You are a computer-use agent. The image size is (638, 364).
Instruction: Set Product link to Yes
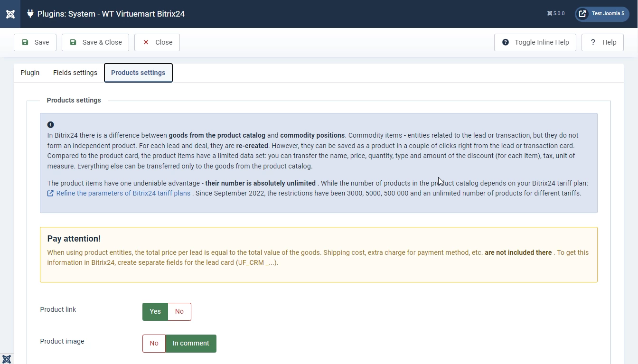click(155, 312)
